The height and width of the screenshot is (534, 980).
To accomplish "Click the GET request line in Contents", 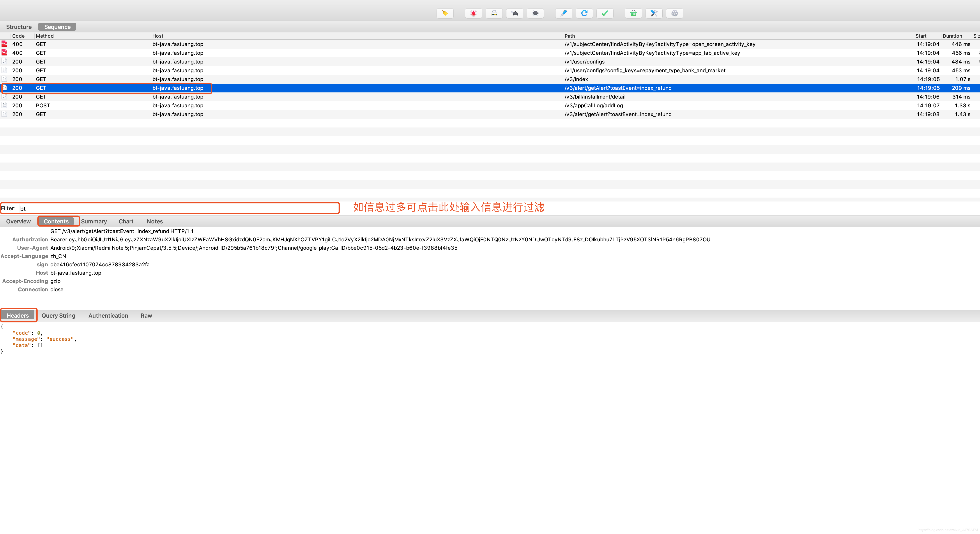I will pyautogui.click(x=122, y=231).
